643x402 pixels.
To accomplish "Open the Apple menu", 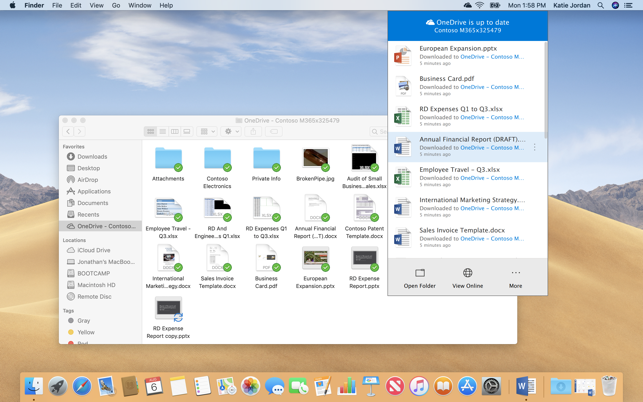I will point(12,5).
